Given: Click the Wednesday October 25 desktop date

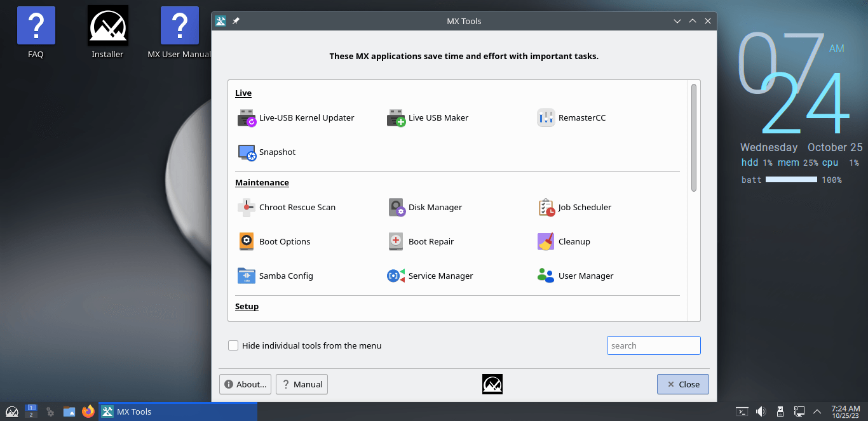Looking at the screenshot, I should pyautogui.click(x=801, y=147).
